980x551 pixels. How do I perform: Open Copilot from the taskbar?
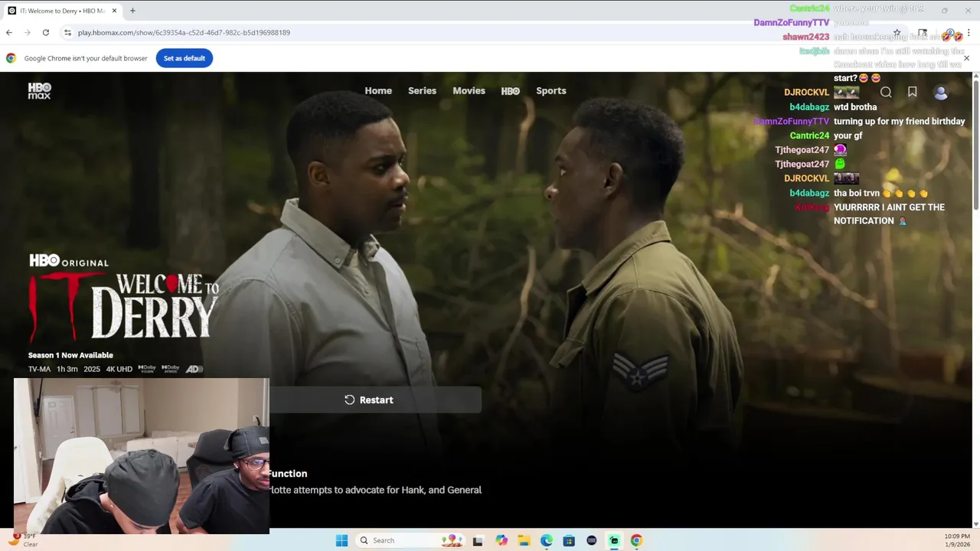(x=501, y=540)
